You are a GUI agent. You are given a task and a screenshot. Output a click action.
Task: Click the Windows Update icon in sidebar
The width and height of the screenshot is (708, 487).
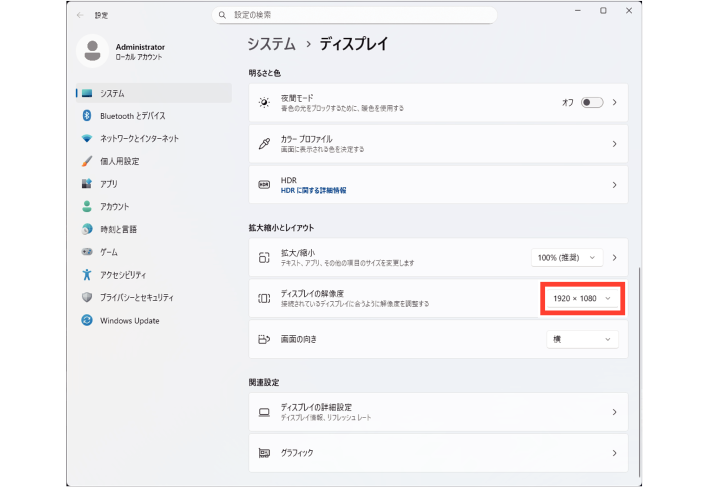tap(88, 321)
